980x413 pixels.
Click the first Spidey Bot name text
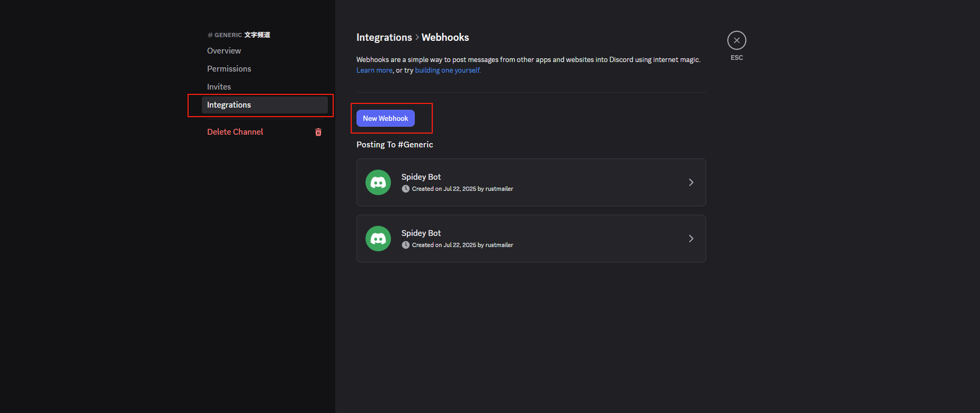(421, 177)
